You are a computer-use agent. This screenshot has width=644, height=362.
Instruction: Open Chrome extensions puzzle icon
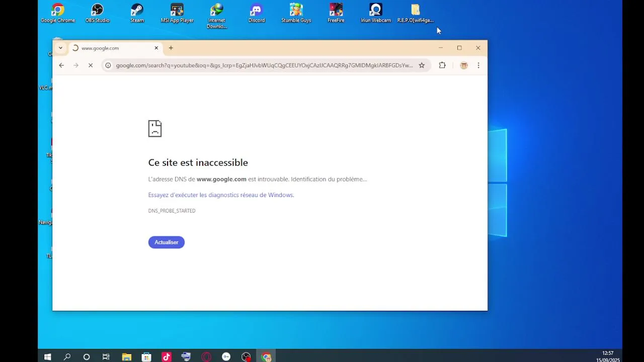pos(442,65)
